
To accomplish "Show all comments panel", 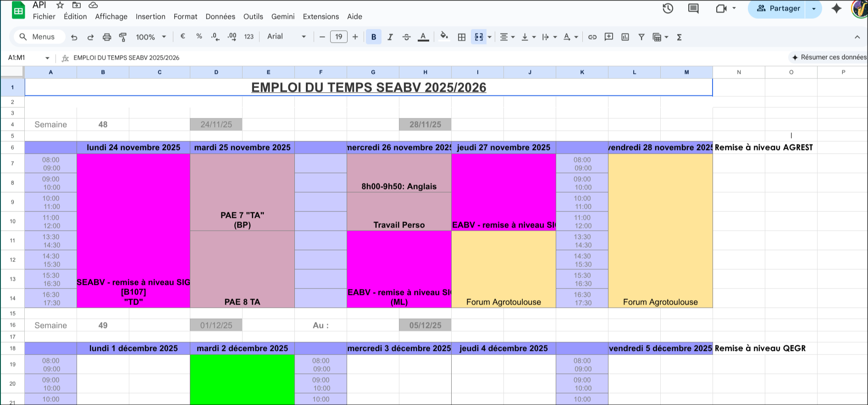I will point(693,8).
